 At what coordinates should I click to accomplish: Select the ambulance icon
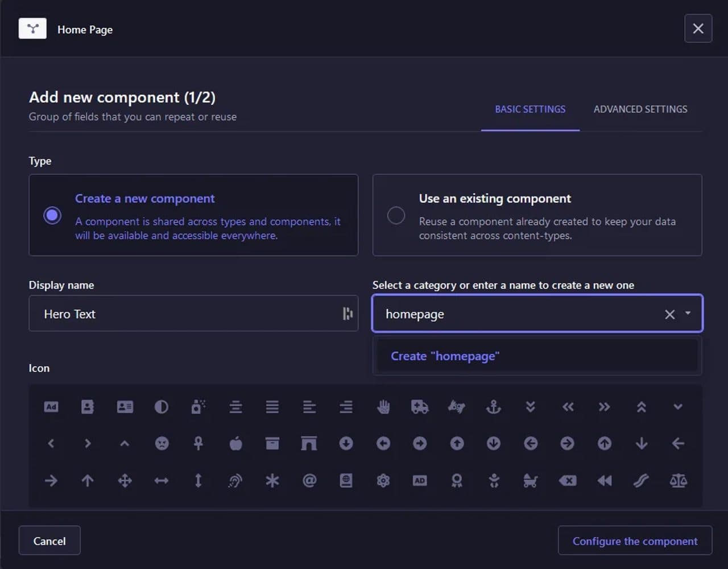pos(420,407)
